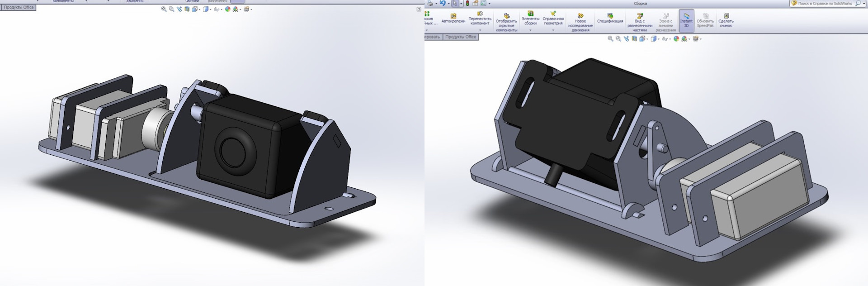Screen dimensions: 868x286
Task: Open dropdown under Справочная геометрия
Action: (553, 30)
